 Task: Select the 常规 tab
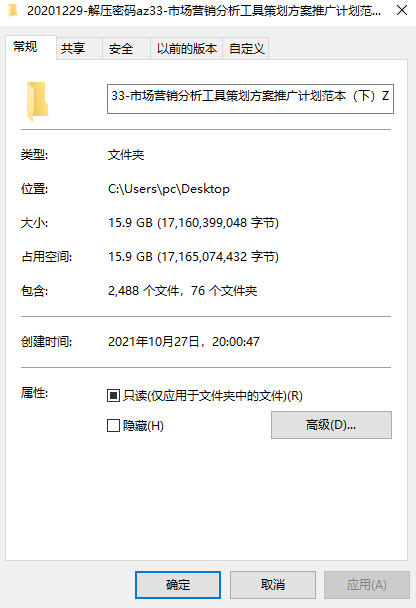point(31,47)
